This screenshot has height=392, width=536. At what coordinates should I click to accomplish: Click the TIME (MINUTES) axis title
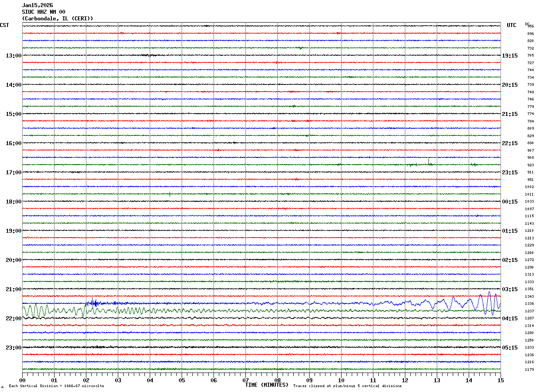point(267,385)
